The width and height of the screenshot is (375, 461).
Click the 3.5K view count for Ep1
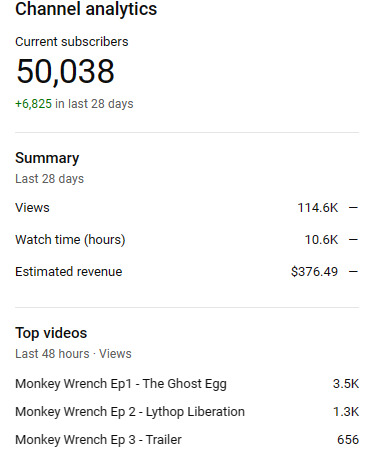[346, 384]
